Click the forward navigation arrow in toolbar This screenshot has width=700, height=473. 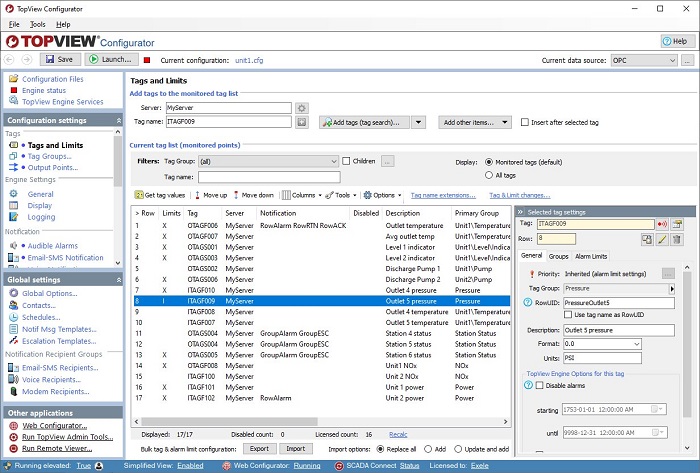pos(27,59)
